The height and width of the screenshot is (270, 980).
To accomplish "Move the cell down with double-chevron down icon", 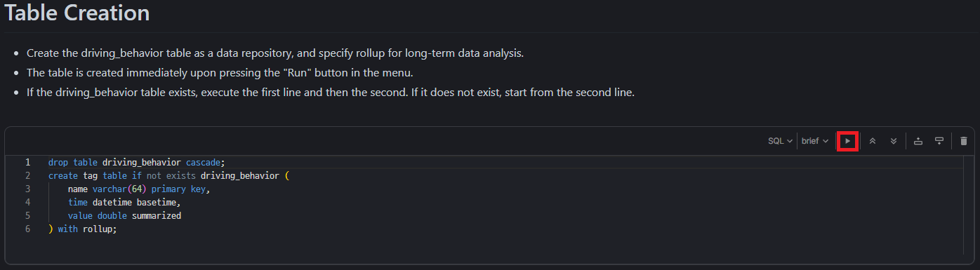I will pos(894,141).
